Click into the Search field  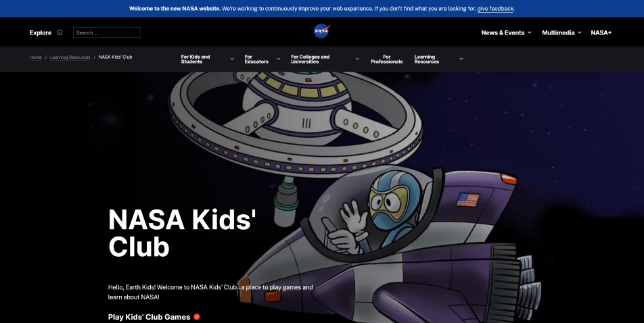107,32
